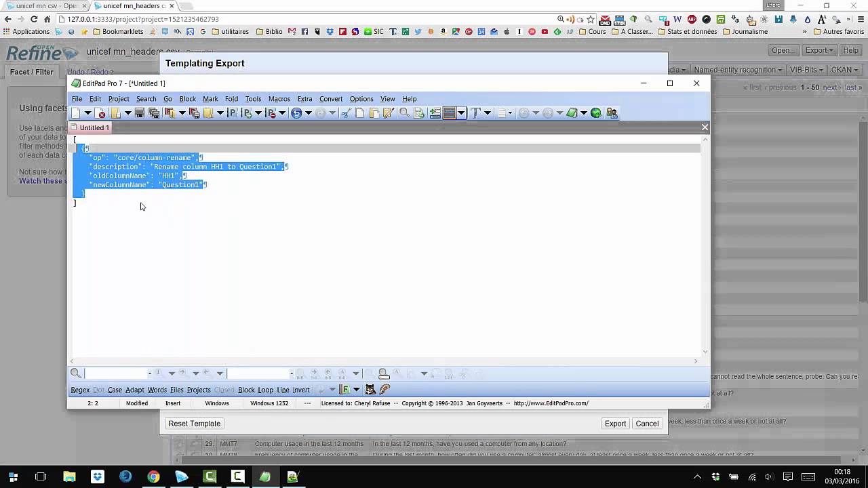Click the Save file floppy disk icon

140,113
